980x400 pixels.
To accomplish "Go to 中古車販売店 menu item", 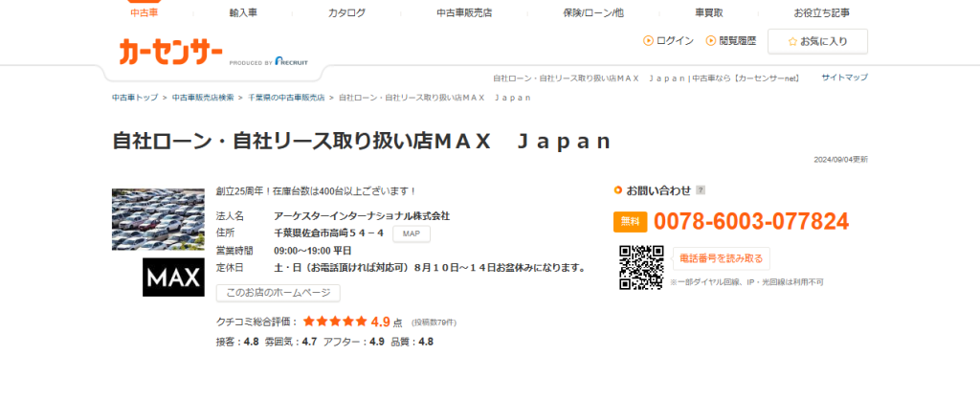I will click(463, 12).
